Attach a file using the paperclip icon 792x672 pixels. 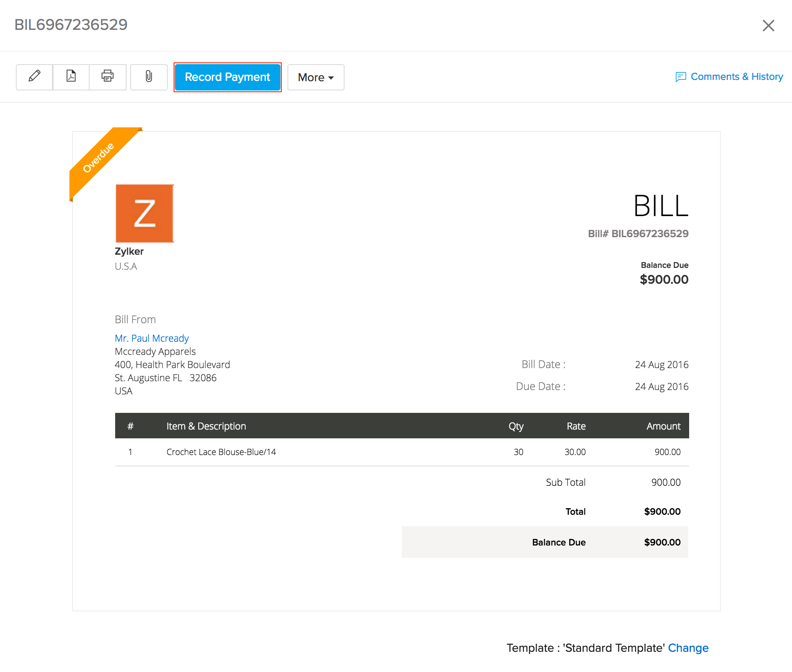click(x=149, y=77)
